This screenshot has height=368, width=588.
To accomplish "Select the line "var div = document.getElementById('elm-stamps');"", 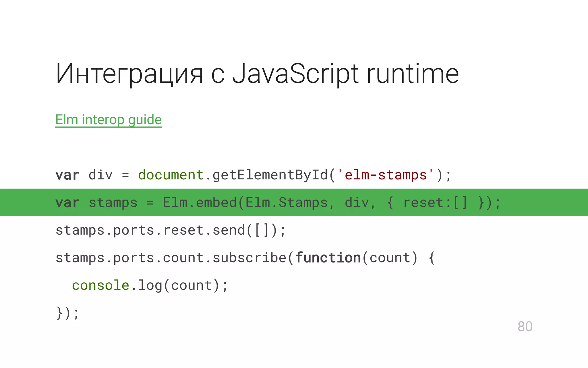I will pyautogui.click(x=254, y=175).
